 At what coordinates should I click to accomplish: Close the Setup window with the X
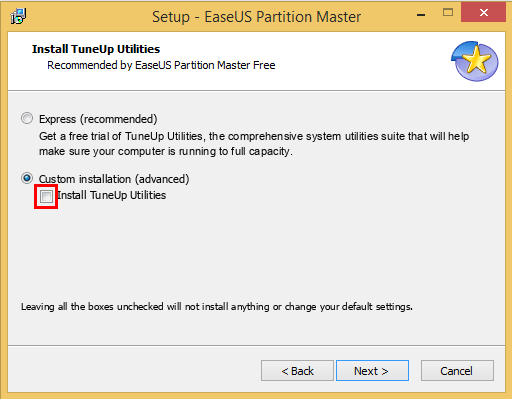483,13
